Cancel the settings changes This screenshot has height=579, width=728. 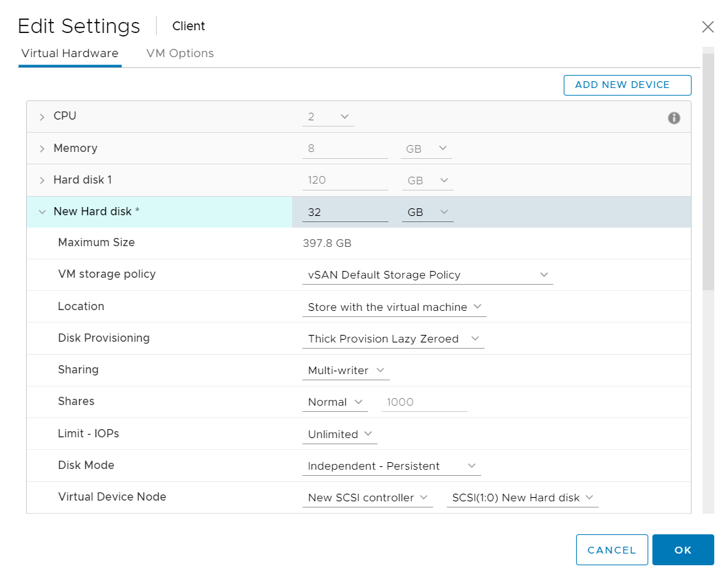(611, 549)
